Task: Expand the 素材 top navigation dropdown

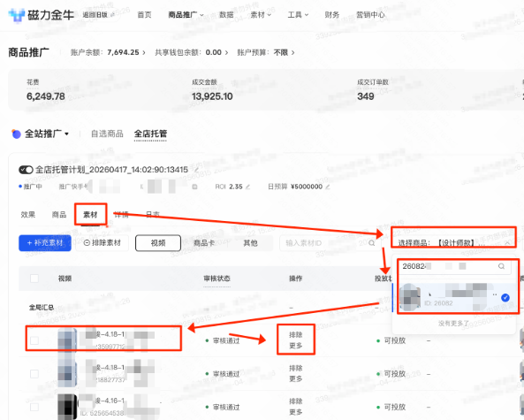Action: [261, 15]
